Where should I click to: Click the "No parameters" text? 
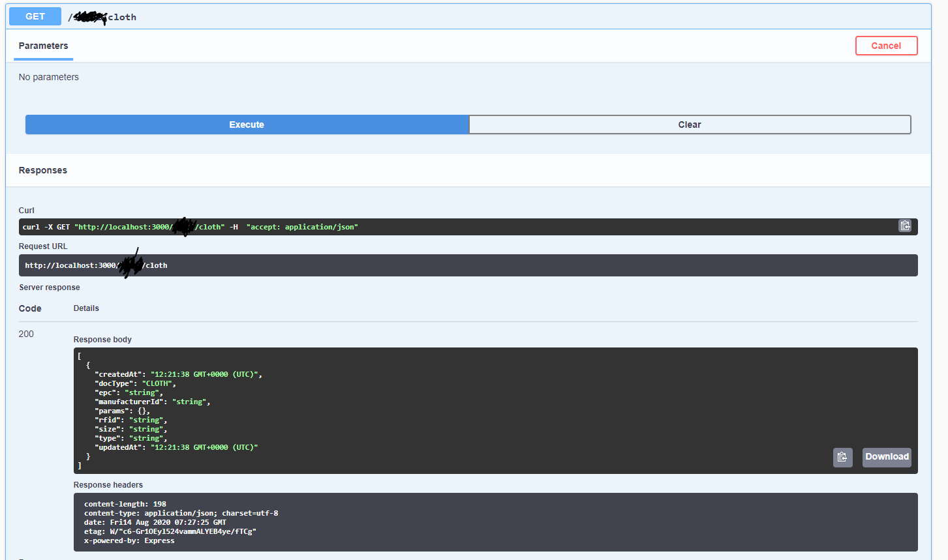49,77
